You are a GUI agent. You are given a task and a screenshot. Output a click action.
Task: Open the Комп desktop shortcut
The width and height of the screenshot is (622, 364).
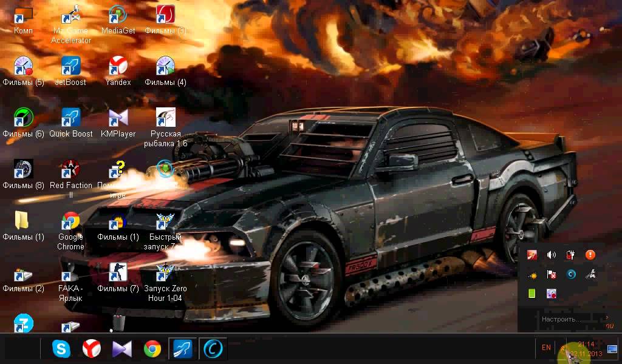[23, 20]
